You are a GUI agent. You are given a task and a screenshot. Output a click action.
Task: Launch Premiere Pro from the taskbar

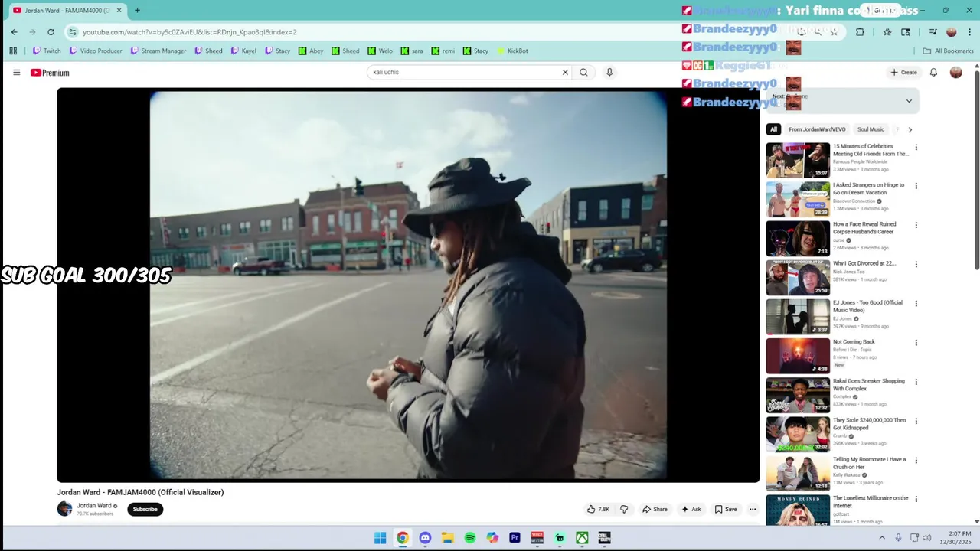coord(514,538)
